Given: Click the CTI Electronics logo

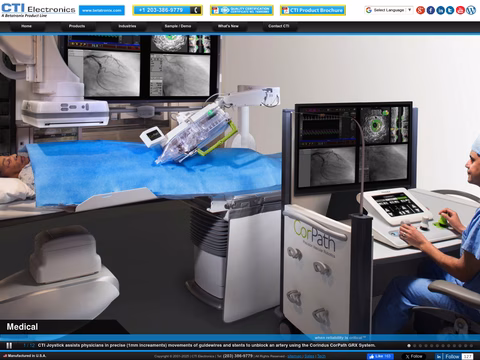Looking at the screenshot, I should pos(38,10).
